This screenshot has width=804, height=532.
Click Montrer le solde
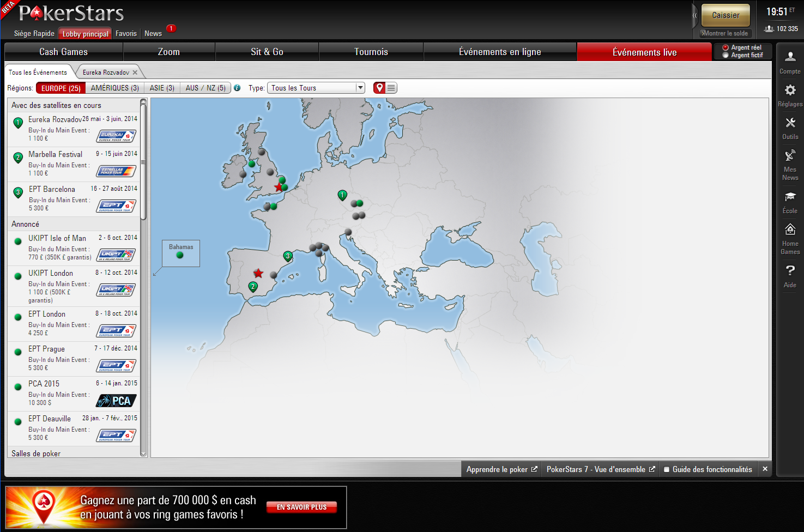[726, 33]
